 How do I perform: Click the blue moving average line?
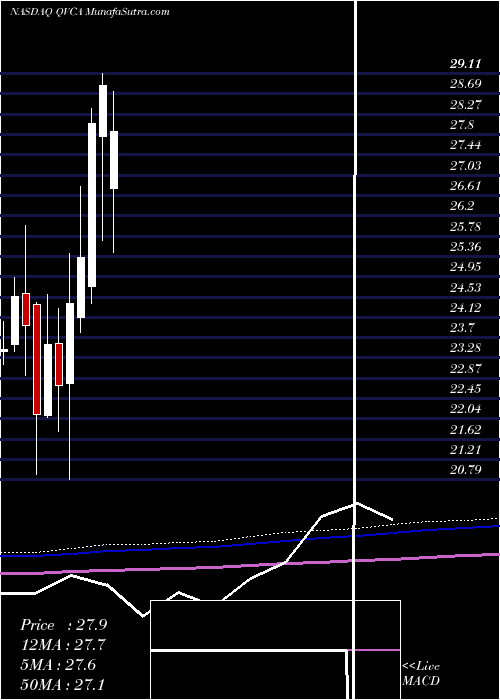250,542
